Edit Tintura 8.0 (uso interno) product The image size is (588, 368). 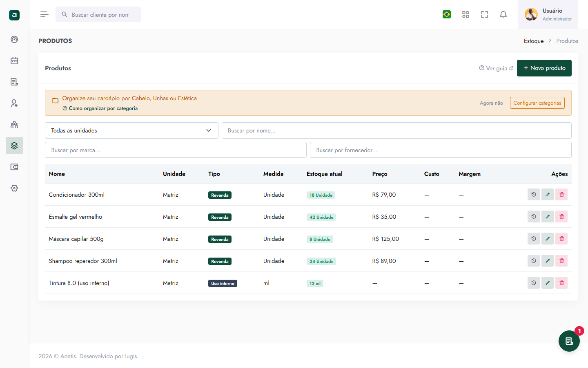pos(548,283)
